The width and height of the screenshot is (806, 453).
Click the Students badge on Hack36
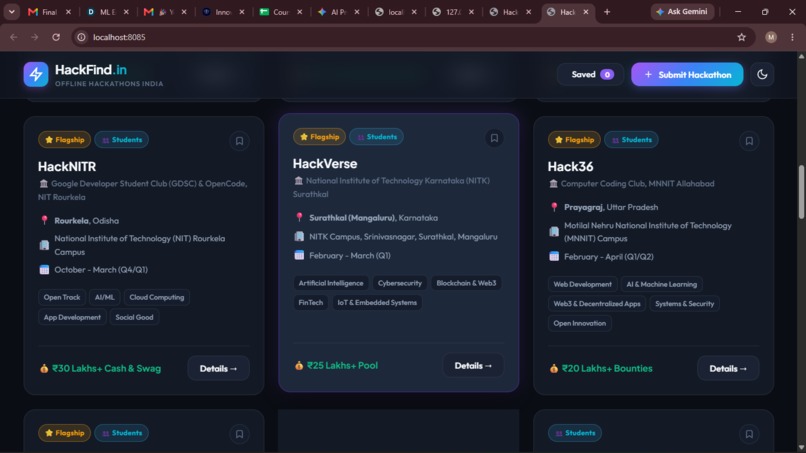click(631, 140)
